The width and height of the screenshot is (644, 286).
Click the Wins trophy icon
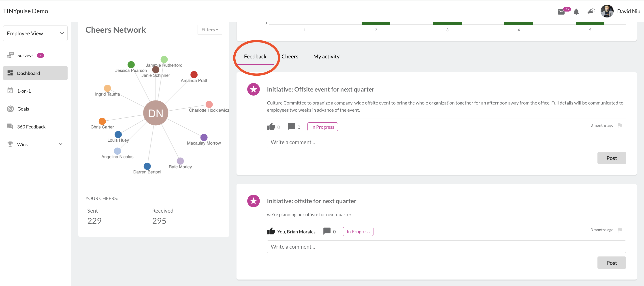pos(10,144)
